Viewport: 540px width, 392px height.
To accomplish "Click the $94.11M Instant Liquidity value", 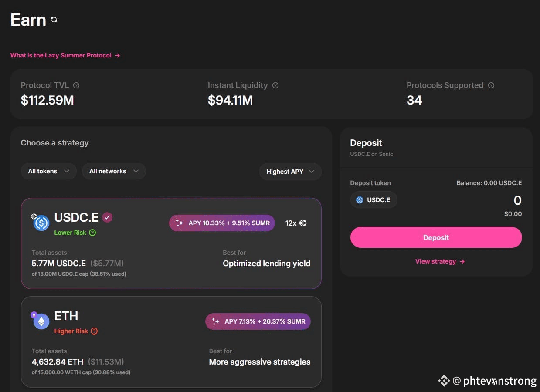I will pyautogui.click(x=230, y=100).
